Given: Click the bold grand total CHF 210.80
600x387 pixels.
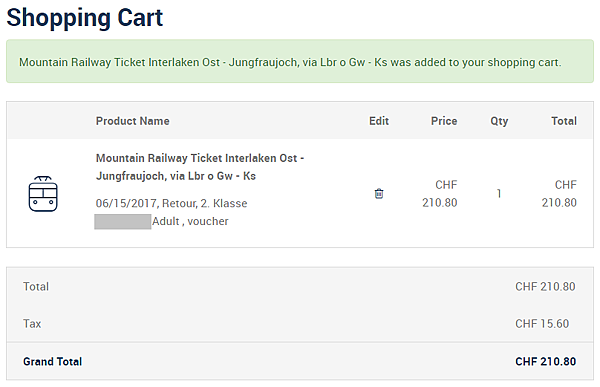Looking at the screenshot, I should [x=545, y=361].
